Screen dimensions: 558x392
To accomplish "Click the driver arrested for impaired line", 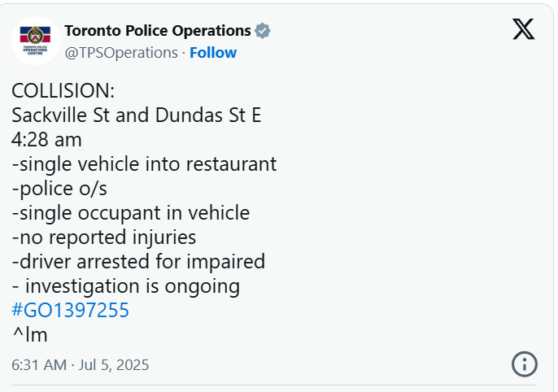I will (138, 261).
